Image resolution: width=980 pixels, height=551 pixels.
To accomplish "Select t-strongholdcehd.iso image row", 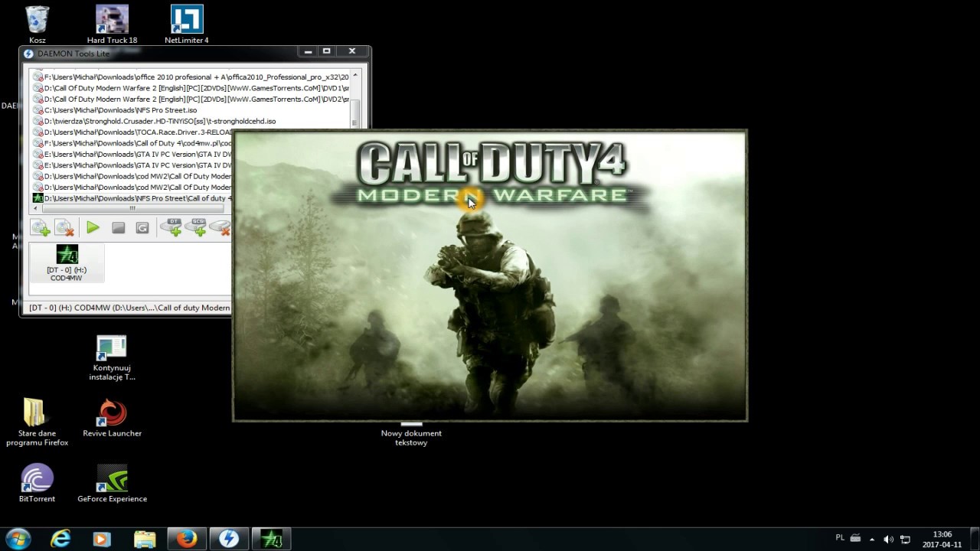I will pos(190,121).
